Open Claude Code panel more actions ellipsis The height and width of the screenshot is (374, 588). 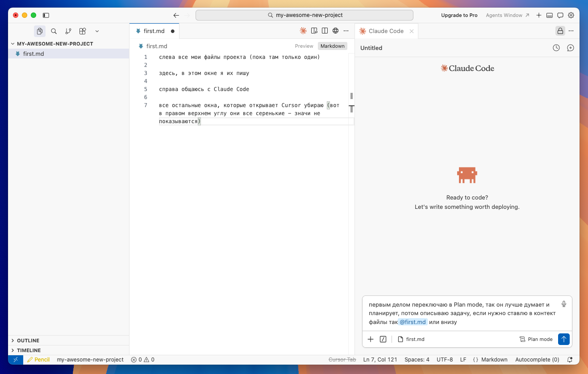click(571, 31)
